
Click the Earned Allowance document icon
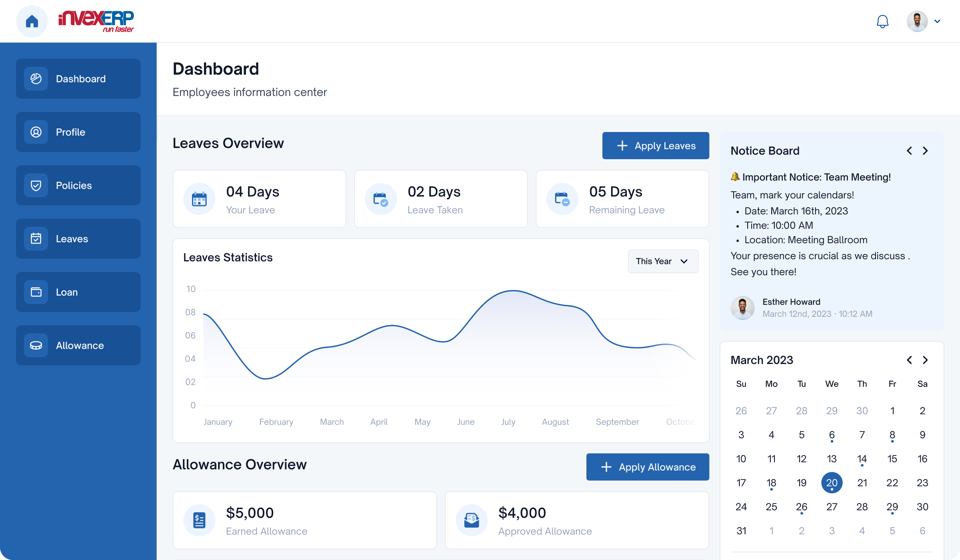click(199, 520)
